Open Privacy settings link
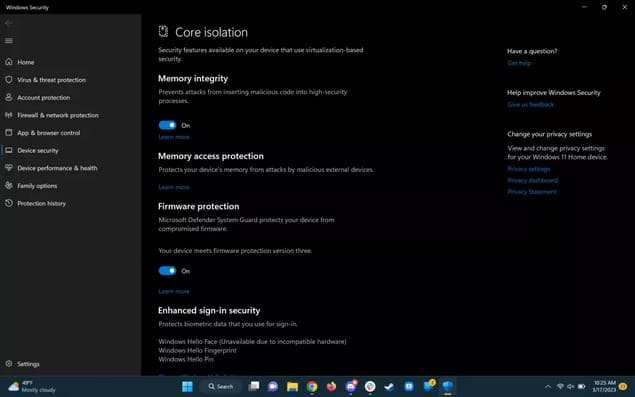Viewport: 635px width, 397px height. point(528,169)
